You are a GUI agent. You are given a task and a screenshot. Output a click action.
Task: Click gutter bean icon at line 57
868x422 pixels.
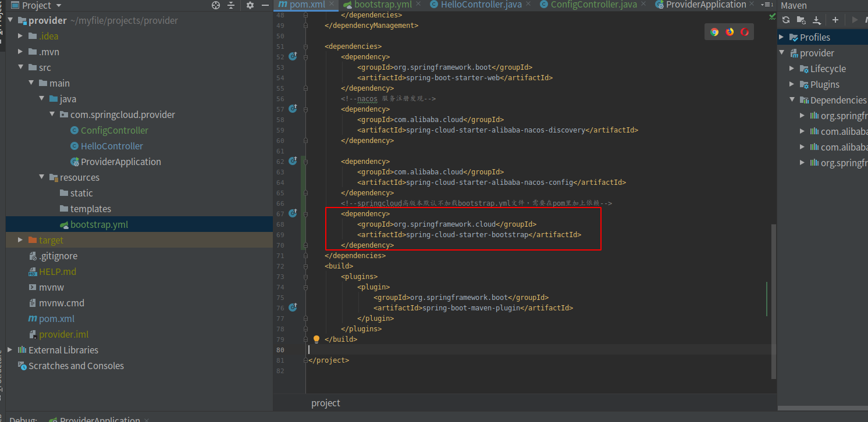[x=293, y=109]
